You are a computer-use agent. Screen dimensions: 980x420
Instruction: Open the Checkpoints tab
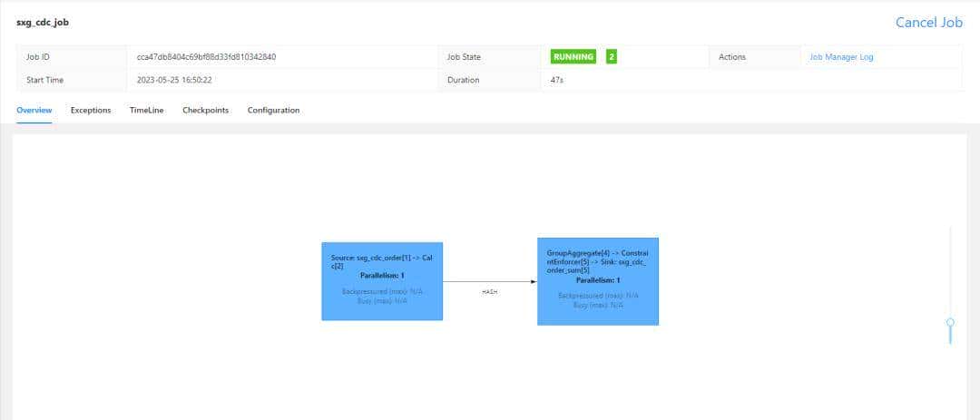click(x=206, y=110)
